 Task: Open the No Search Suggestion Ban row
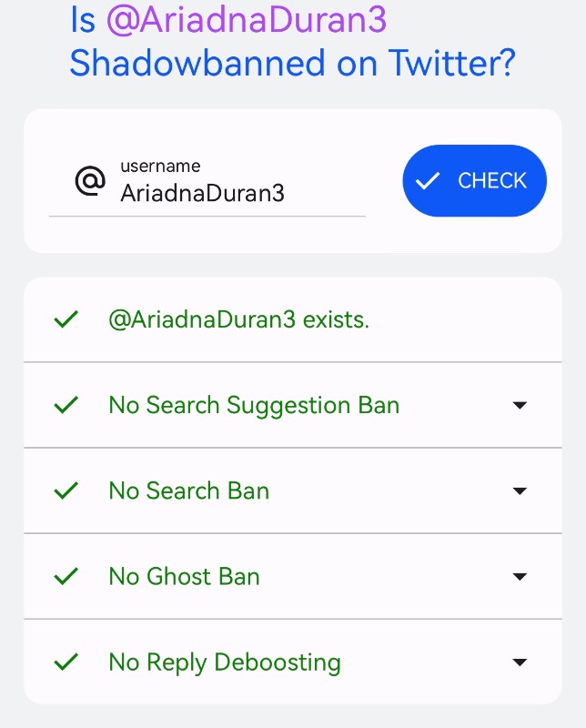click(x=293, y=405)
